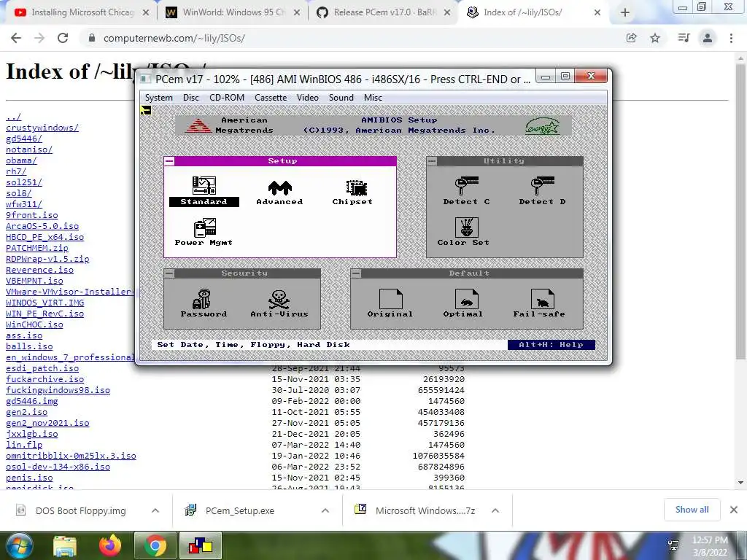This screenshot has height=560, width=747.
Task: Expand PCem_Setup.exe download options
Action: click(x=325, y=510)
